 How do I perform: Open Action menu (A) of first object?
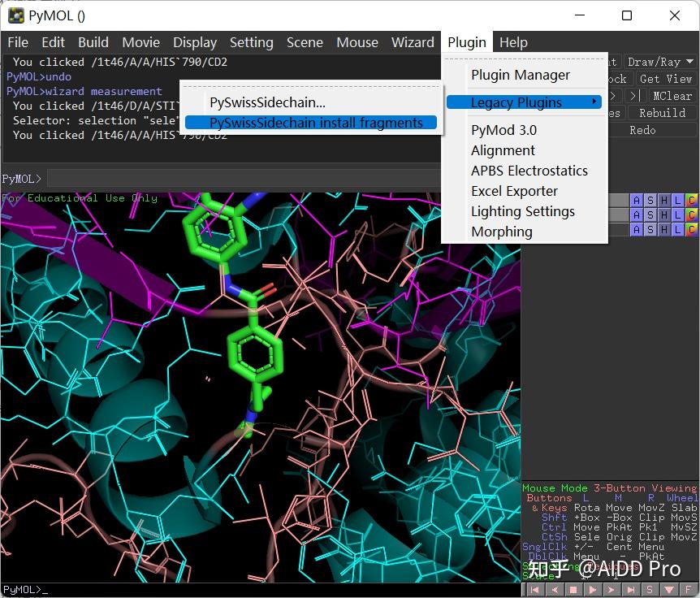[x=637, y=201]
